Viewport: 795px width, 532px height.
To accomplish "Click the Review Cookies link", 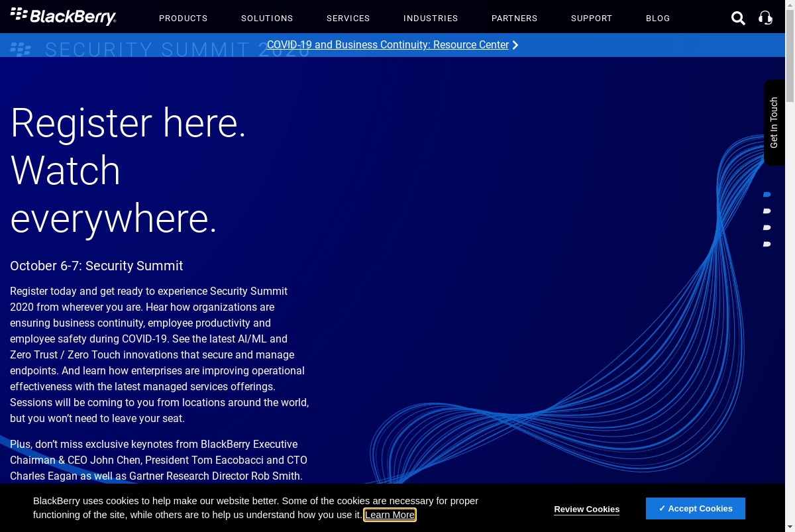I will click(x=587, y=509).
